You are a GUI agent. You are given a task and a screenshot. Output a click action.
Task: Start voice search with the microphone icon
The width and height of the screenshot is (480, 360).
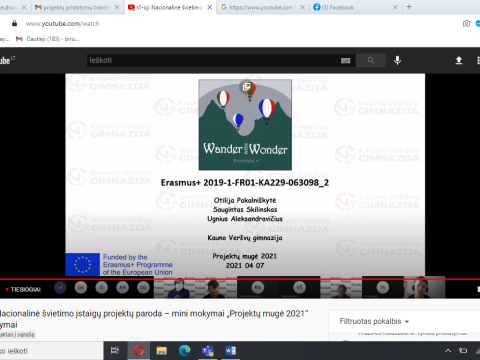397,60
